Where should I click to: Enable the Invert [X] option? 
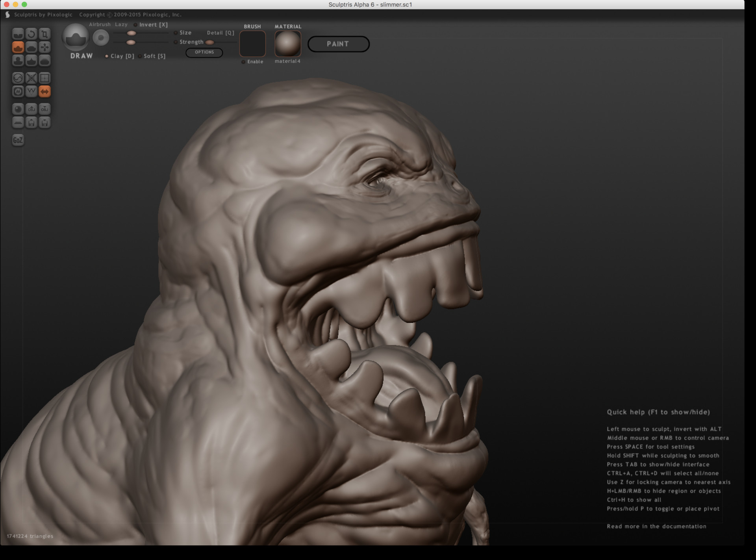pyautogui.click(x=151, y=24)
